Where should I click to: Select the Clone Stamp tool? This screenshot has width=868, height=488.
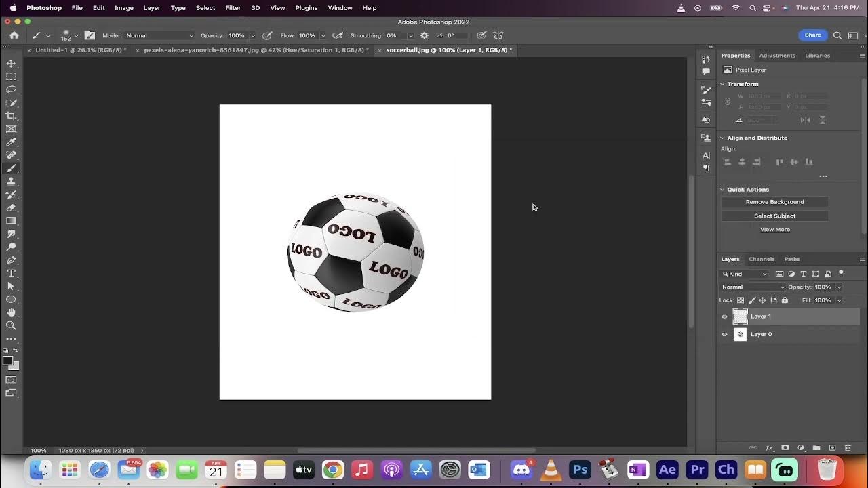point(11,182)
